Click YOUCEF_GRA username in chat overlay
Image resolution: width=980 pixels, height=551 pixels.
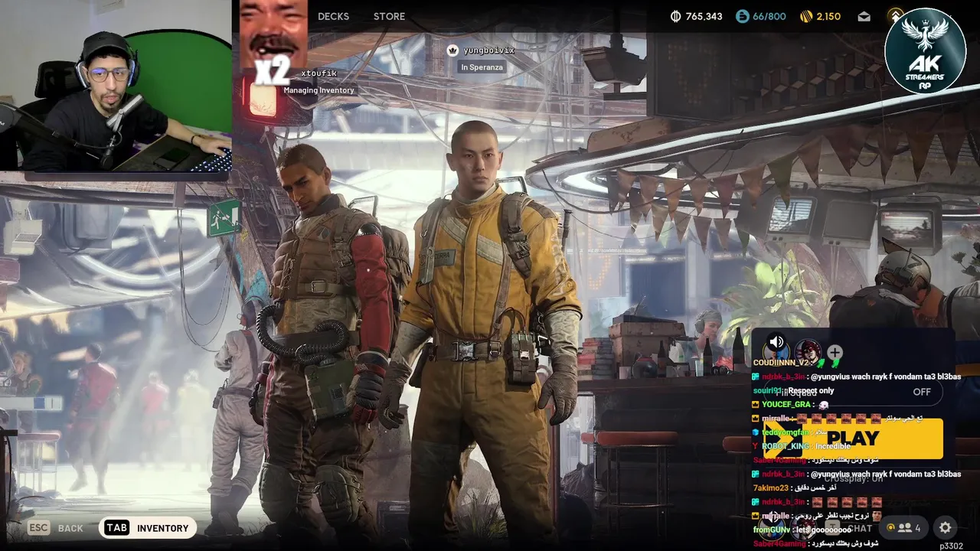click(786, 404)
